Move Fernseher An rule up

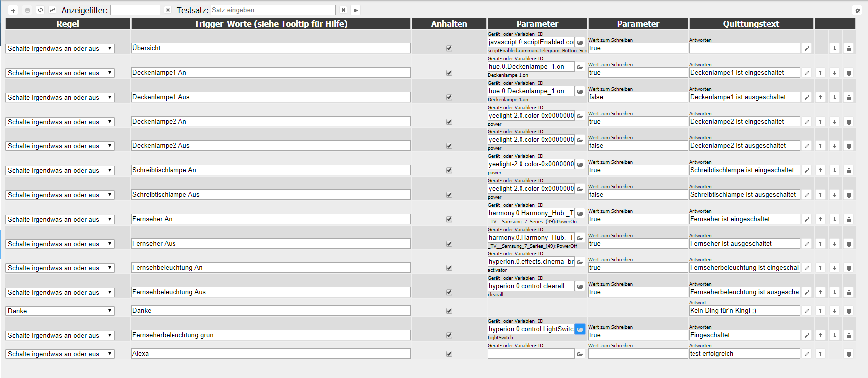(820, 219)
